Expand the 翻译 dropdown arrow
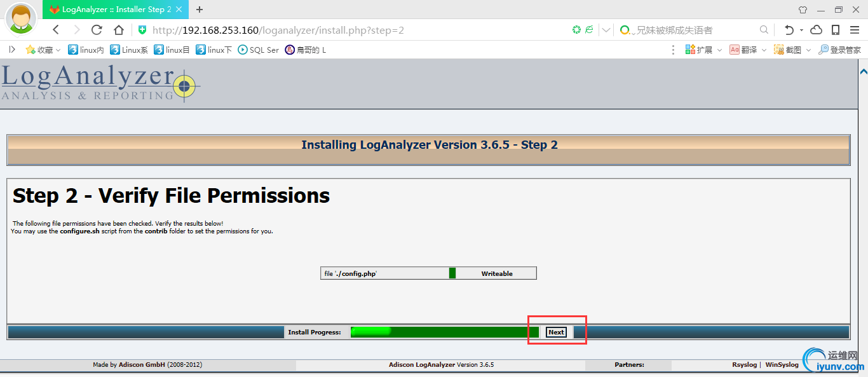 tap(764, 50)
